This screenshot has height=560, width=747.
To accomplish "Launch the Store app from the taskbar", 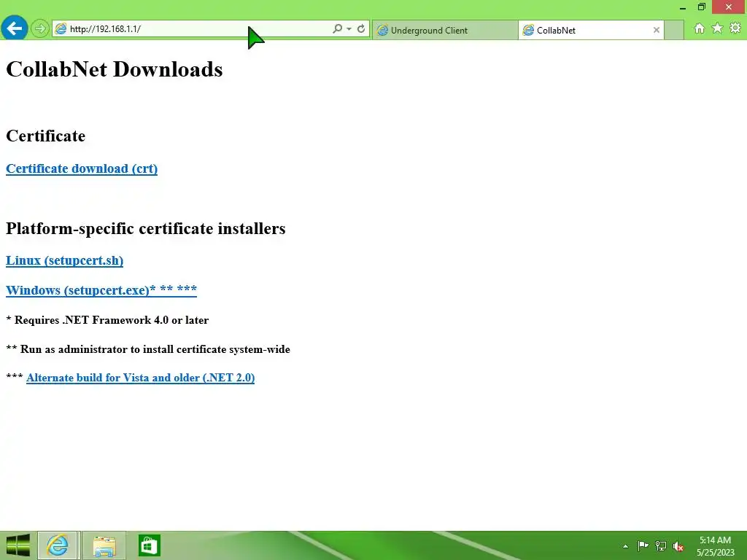I will 149,545.
